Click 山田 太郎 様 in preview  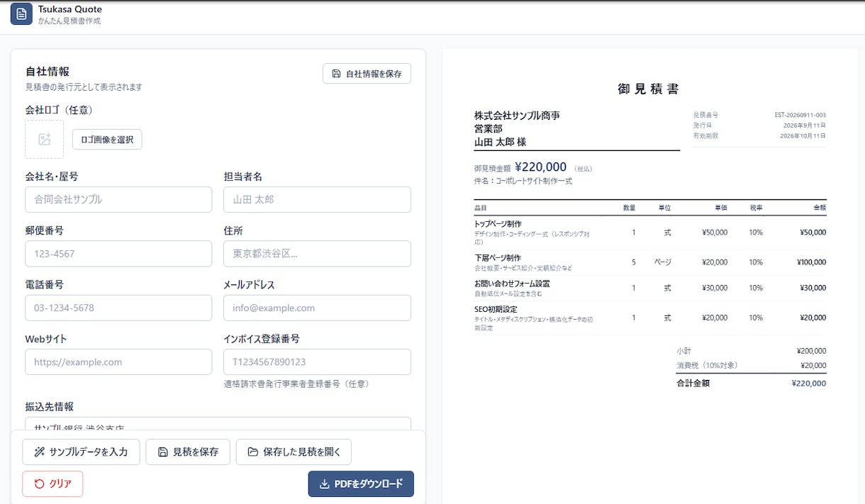pyautogui.click(x=500, y=142)
